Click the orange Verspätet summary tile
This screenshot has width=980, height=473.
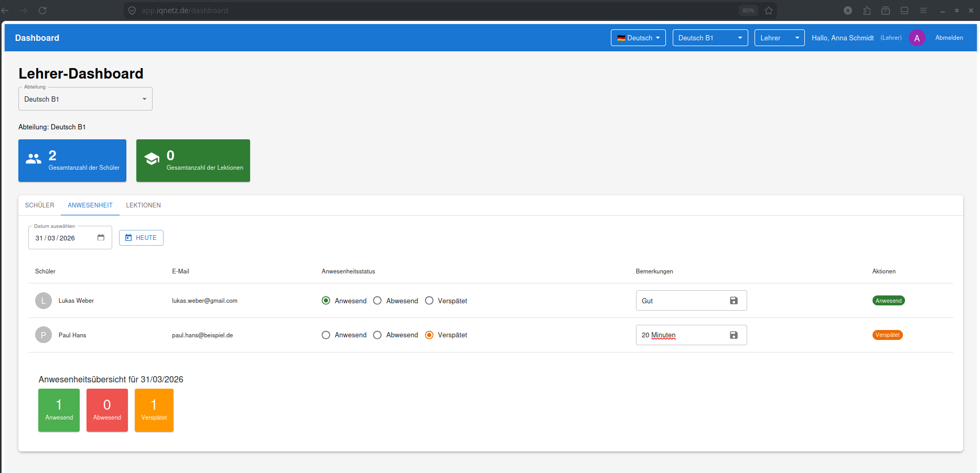[x=154, y=410]
